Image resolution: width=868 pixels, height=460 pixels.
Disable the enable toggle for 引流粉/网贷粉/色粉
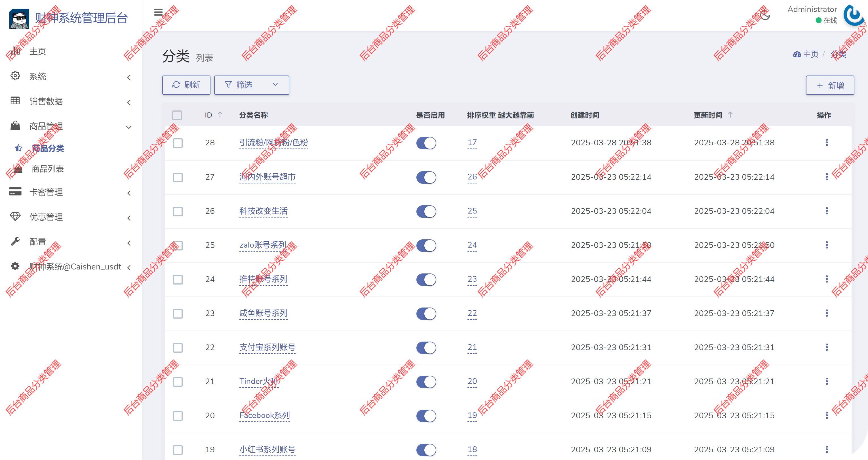pyautogui.click(x=426, y=143)
